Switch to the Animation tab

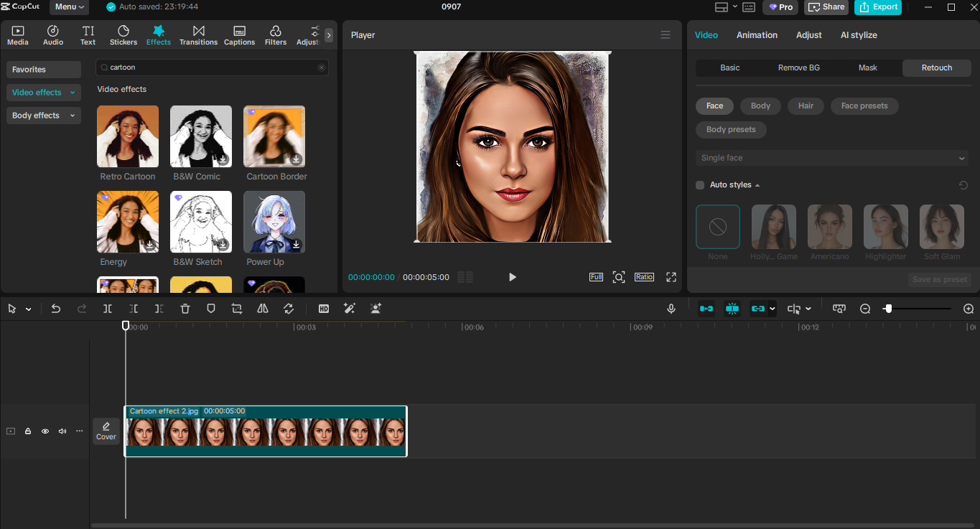(x=757, y=34)
